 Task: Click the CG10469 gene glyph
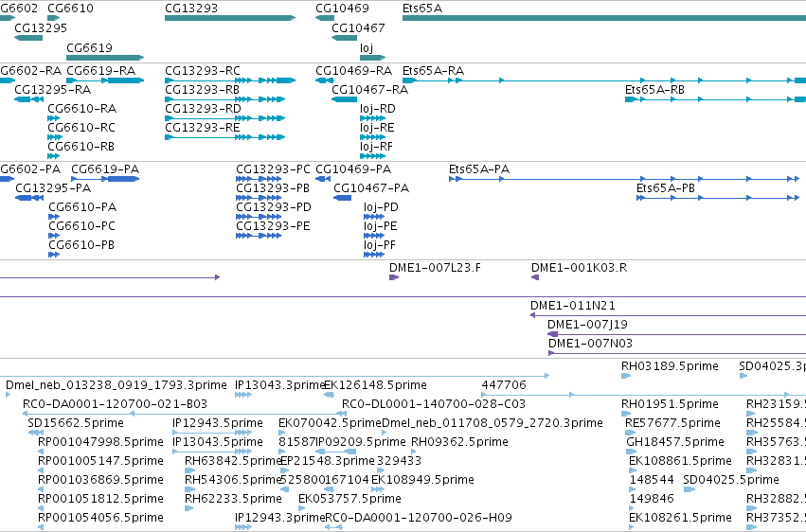[325, 18]
